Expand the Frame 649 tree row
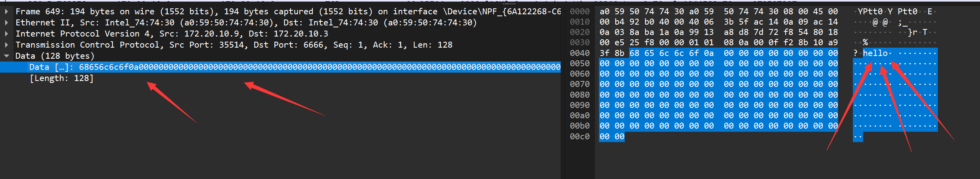980x179 pixels. tap(6, 12)
